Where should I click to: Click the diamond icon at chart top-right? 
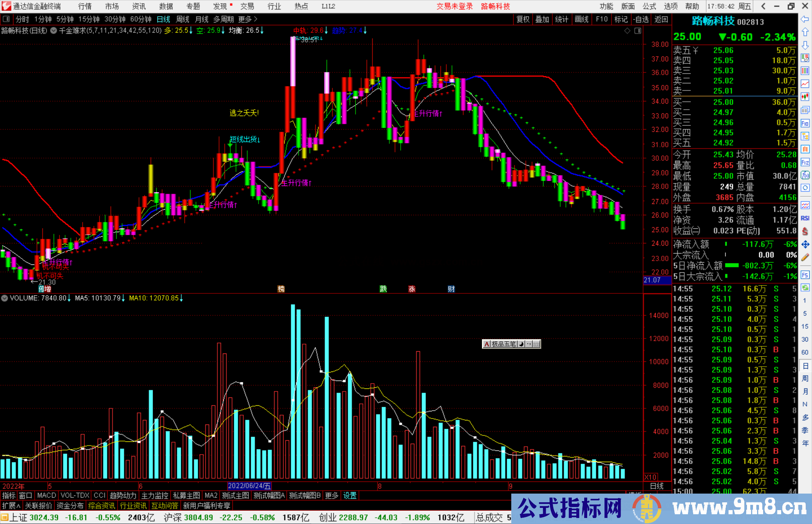click(627, 31)
